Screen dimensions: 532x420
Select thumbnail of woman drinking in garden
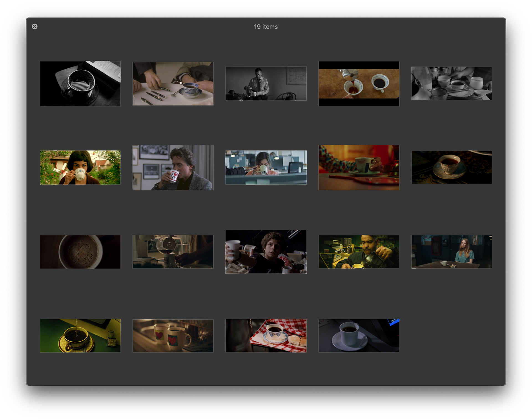[x=80, y=168]
